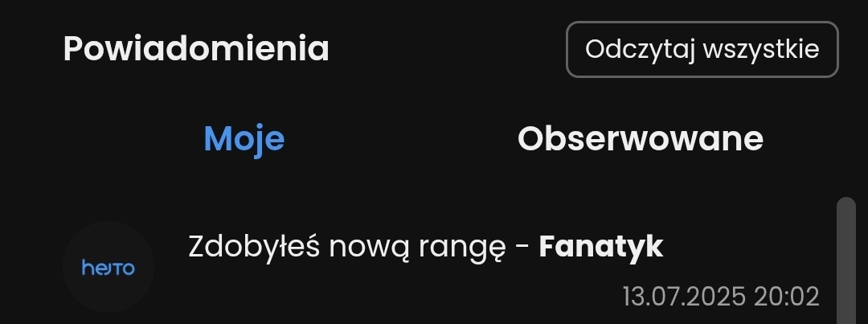This screenshot has width=868, height=324.
Task: Select the Powiadomienia panel title
Action: (196, 49)
